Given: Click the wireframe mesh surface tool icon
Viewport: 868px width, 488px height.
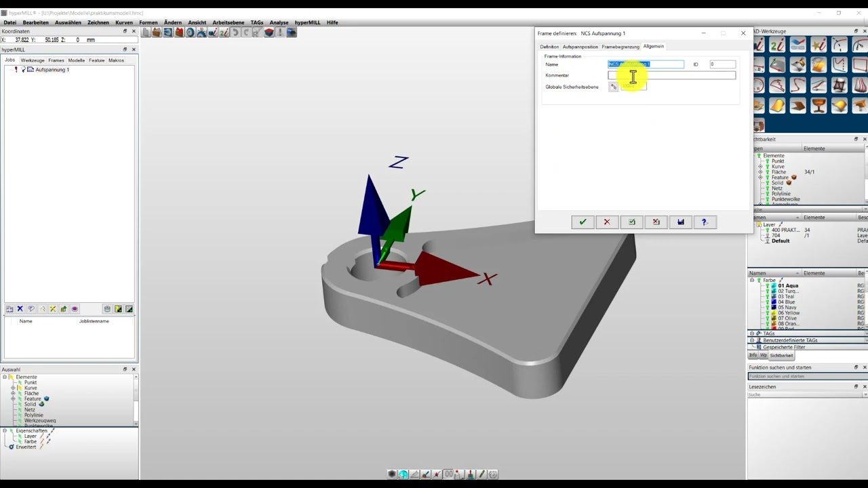Looking at the screenshot, I should pyautogui.click(x=840, y=85).
